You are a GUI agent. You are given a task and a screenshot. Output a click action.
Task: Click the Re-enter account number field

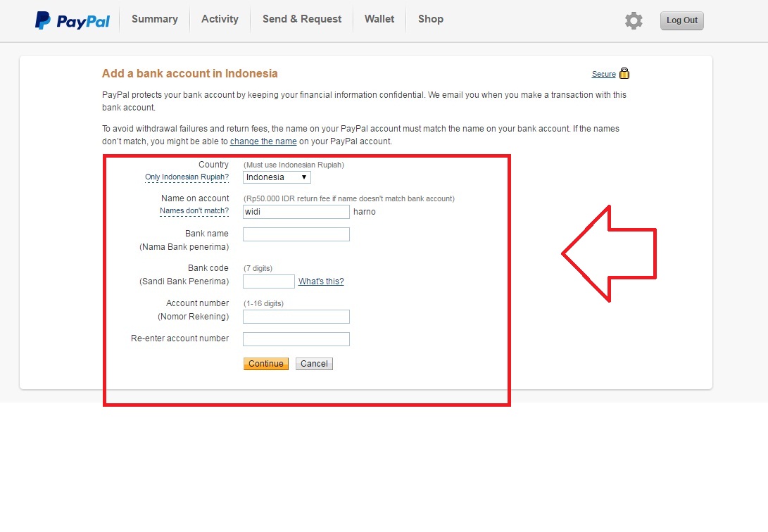pyautogui.click(x=296, y=339)
